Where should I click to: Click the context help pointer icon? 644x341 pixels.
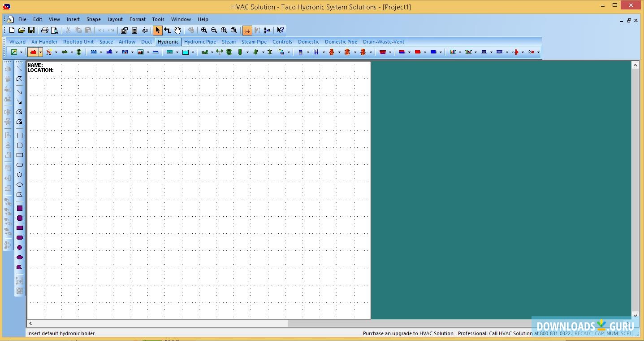pyautogui.click(x=280, y=30)
